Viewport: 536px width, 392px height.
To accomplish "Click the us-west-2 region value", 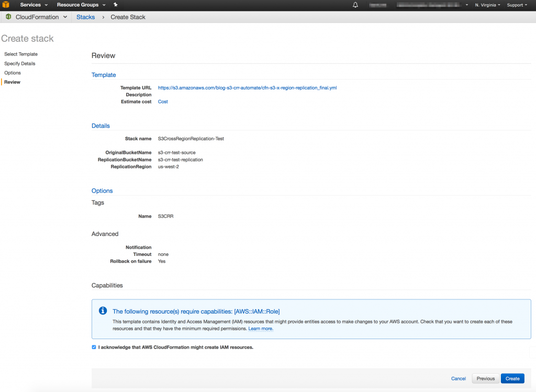I will click(x=168, y=167).
